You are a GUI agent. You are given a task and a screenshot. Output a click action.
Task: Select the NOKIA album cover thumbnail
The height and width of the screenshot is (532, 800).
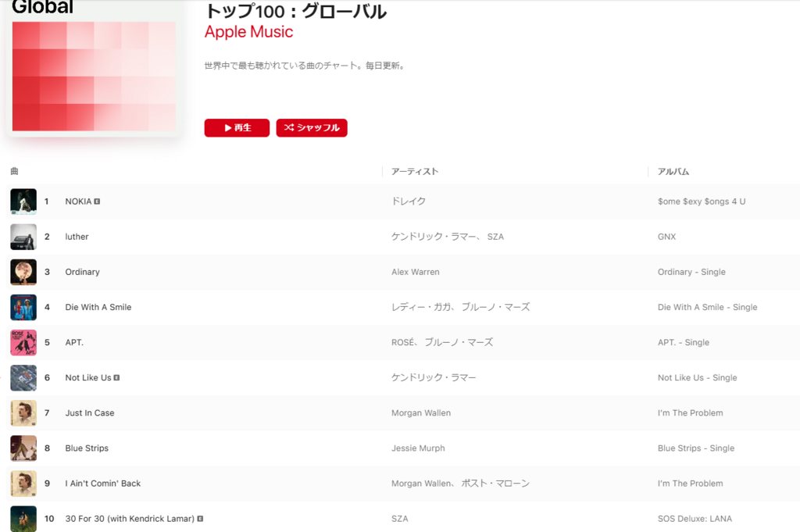coord(23,202)
